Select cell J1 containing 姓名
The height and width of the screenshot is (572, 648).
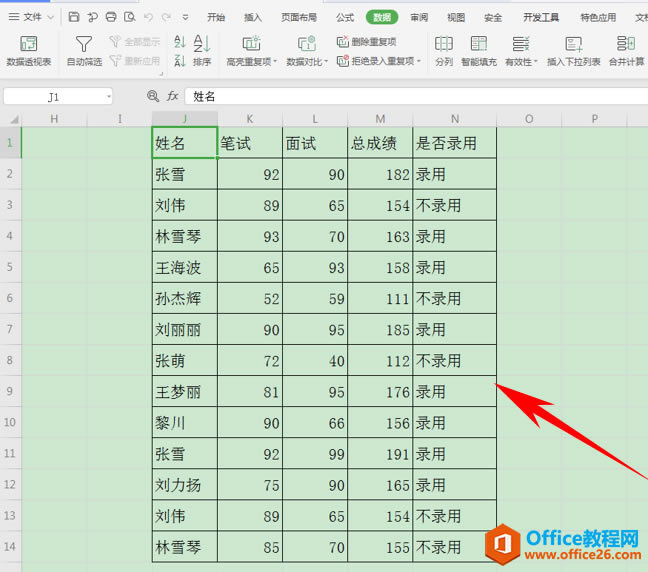pos(185,143)
